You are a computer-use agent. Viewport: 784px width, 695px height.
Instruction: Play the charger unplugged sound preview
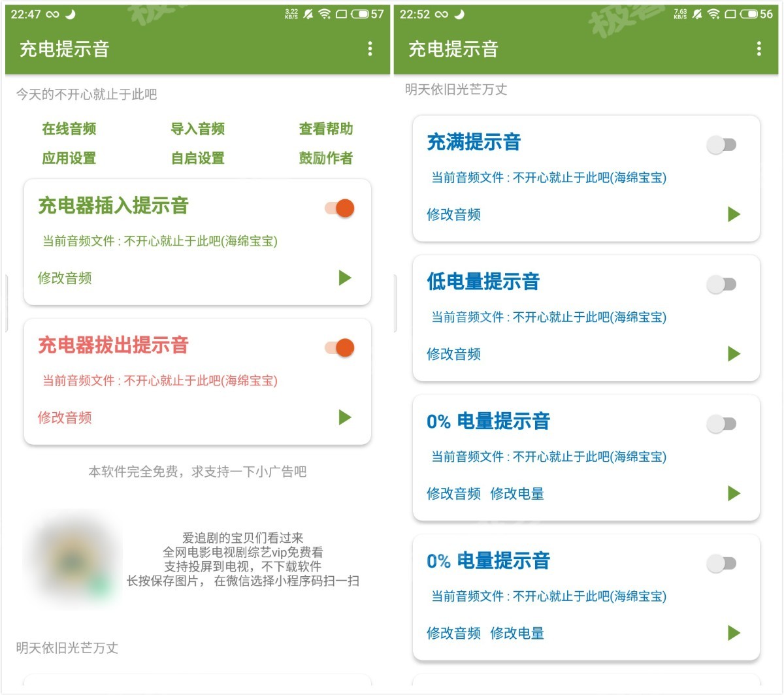[x=345, y=417]
